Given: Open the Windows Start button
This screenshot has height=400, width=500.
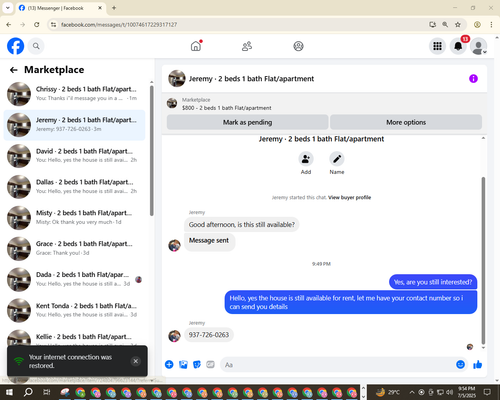Looking at the screenshot, I should pyautogui.click(x=9, y=392).
